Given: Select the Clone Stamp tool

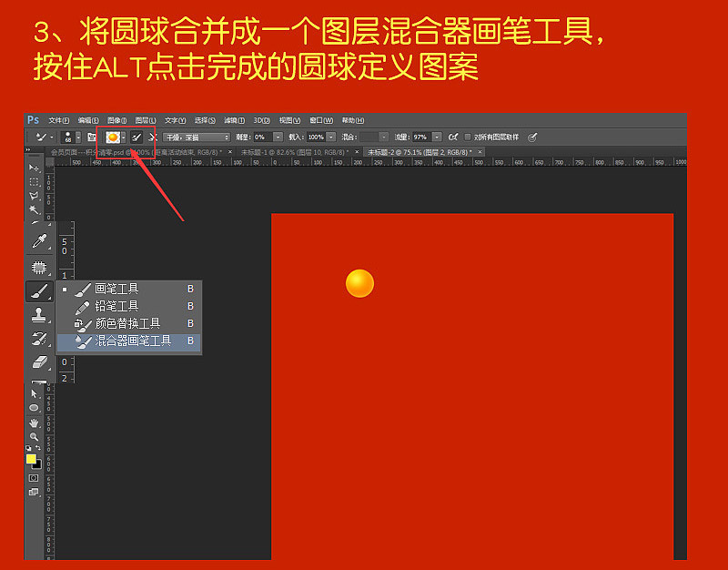Looking at the screenshot, I should [36, 315].
